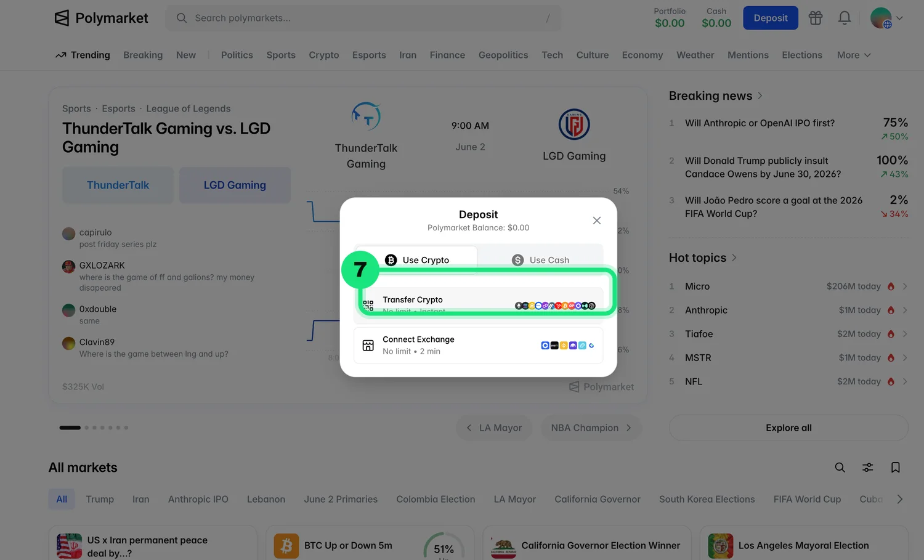Open the Esports breadcrumb link
Viewport: 924px width, 560px height.
pos(118,108)
